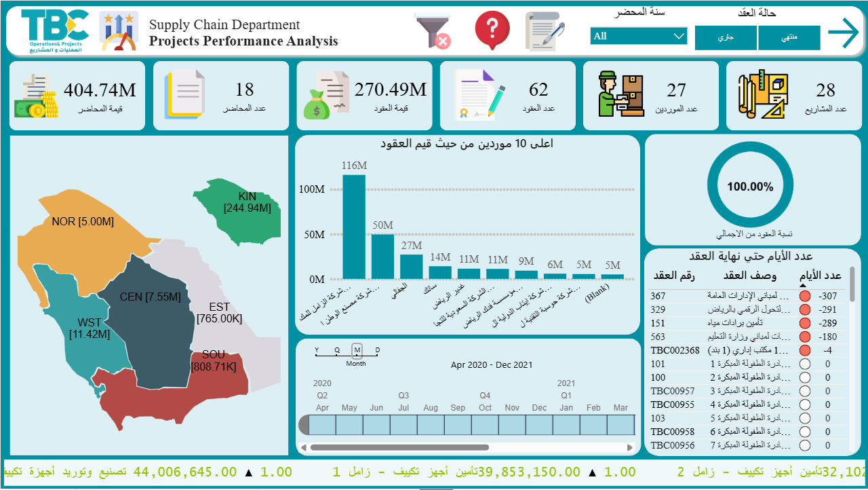The width and height of the screenshot is (868, 490).
Task: Click the 100.00% donut chart
Action: (x=750, y=186)
